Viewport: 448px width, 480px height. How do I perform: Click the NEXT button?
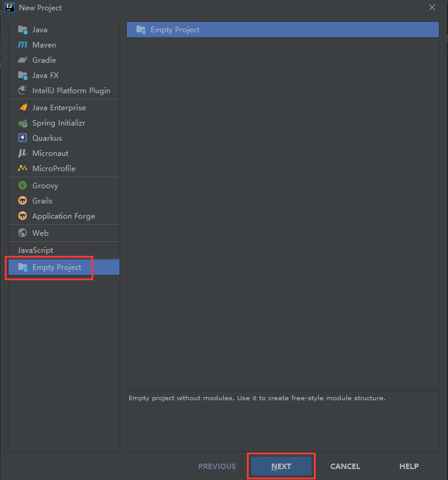281,466
